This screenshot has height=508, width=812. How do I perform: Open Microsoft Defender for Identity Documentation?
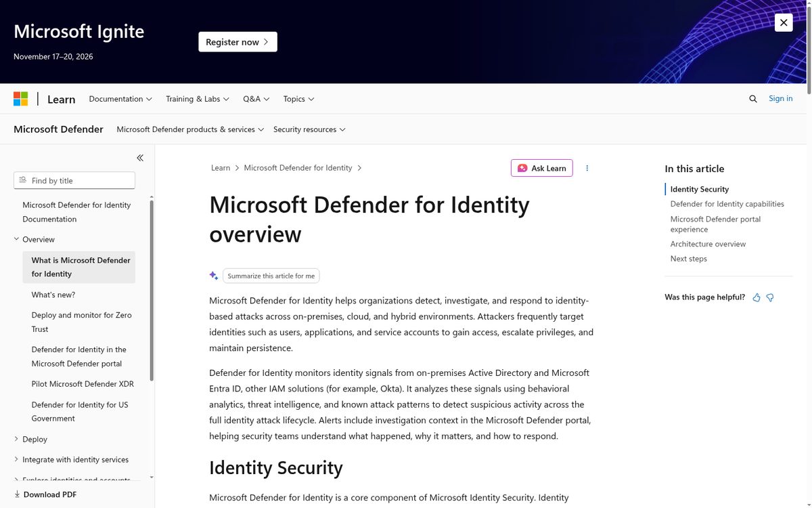pyautogui.click(x=76, y=212)
